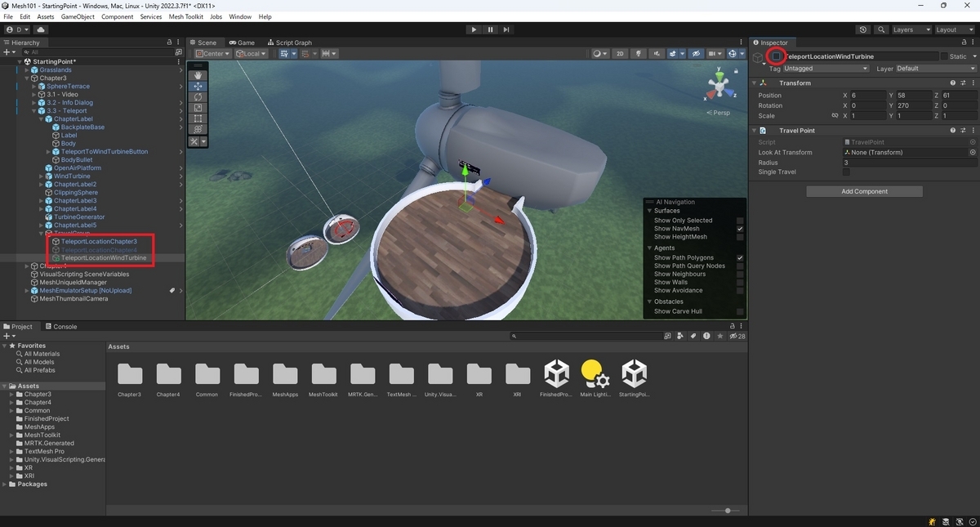The width and height of the screenshot is (980, 527).
Task: Open the MeshToolkit folder thumbnail
Action: coord(323,376)
